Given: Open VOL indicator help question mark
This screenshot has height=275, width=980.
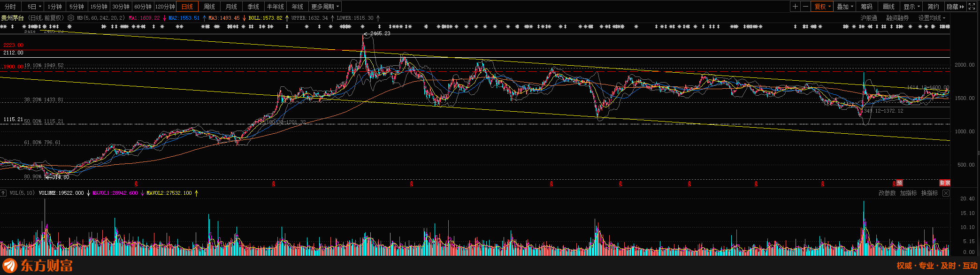Looking at the screenshot, I should (x=3, y=193).
